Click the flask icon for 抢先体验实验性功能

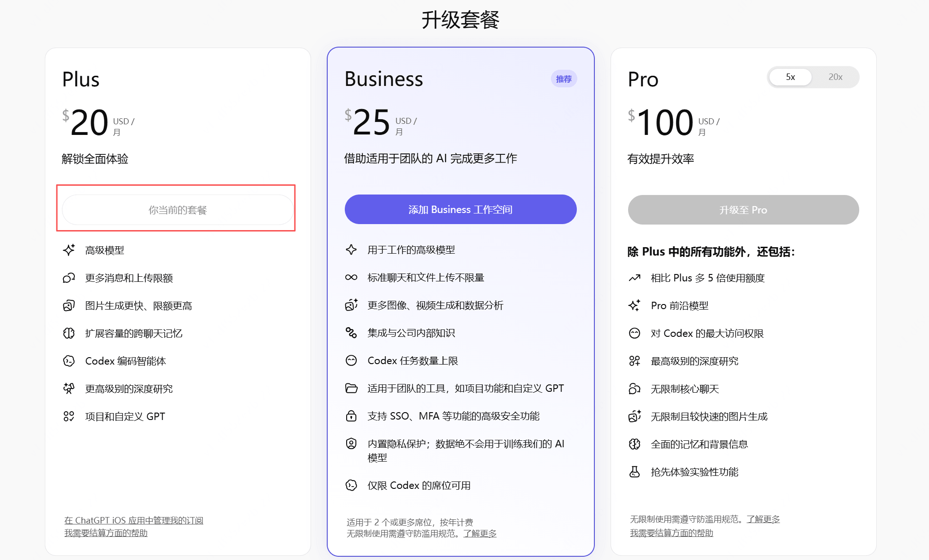pyautogui.click(x=635, y=472)
